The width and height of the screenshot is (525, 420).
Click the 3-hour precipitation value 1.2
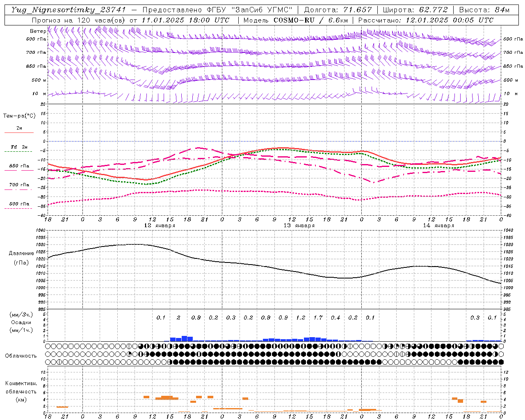[x=301, y=317]
